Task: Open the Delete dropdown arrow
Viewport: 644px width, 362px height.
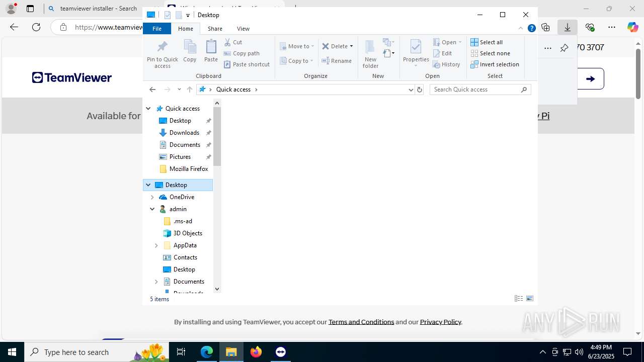Action: point(351,46)
